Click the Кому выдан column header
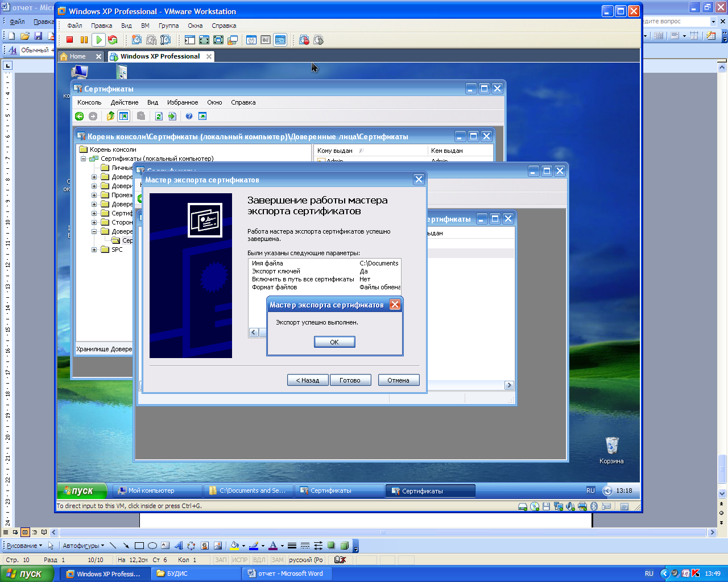This screenshot has width=728, height=582. pos(371,151)
